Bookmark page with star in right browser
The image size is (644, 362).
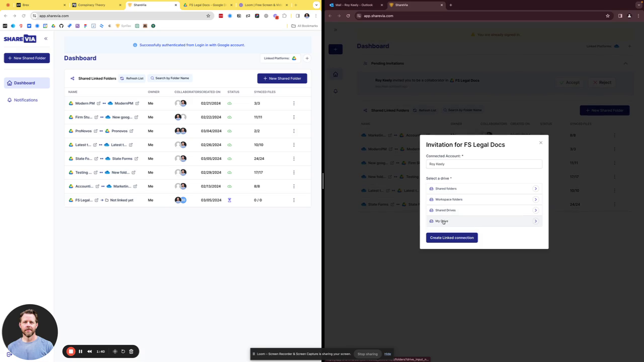(x=608, y=16)
